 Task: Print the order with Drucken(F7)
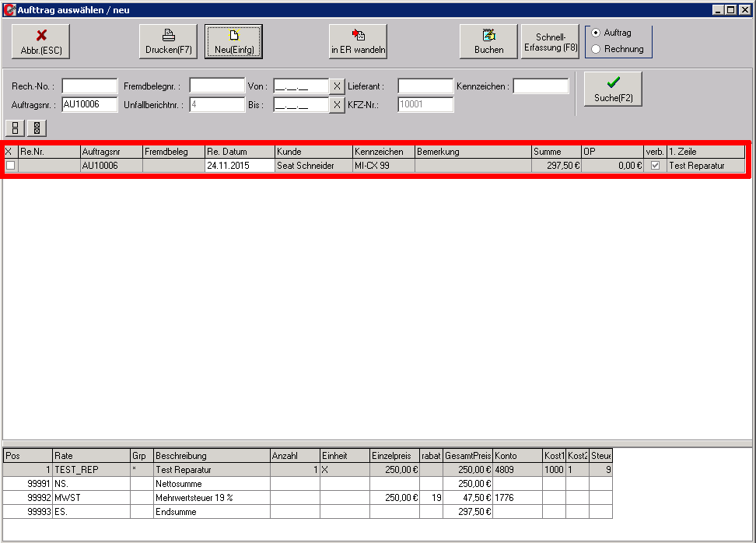168,41
